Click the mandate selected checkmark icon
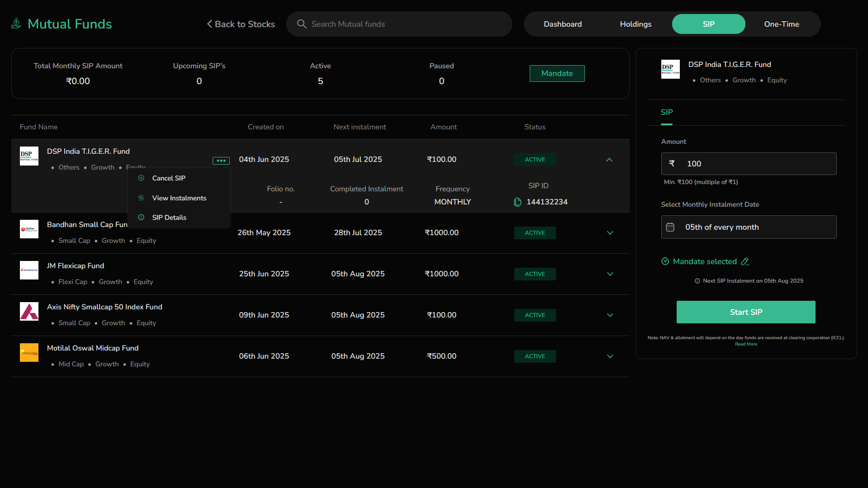 click(x=665, y=261)
